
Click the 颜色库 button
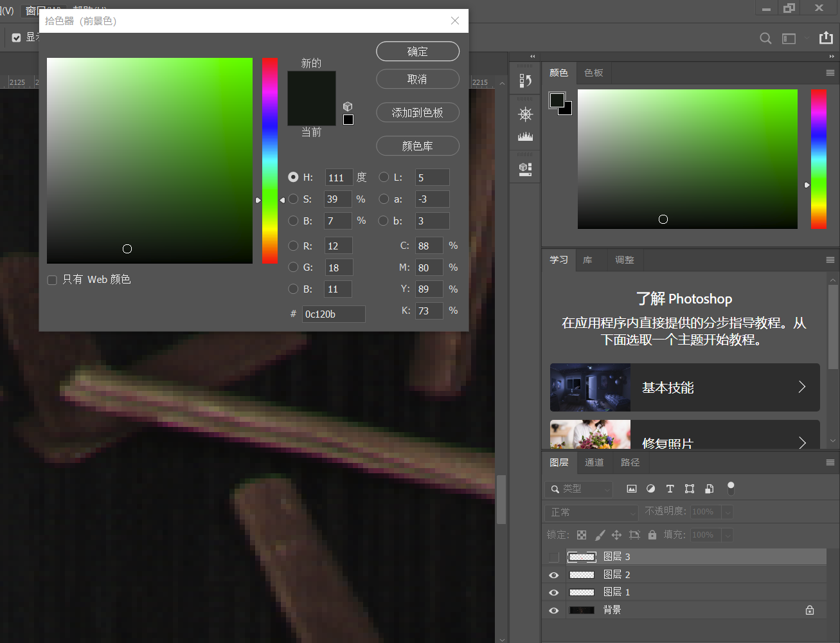pyautogui.click(x=418, y=146)
